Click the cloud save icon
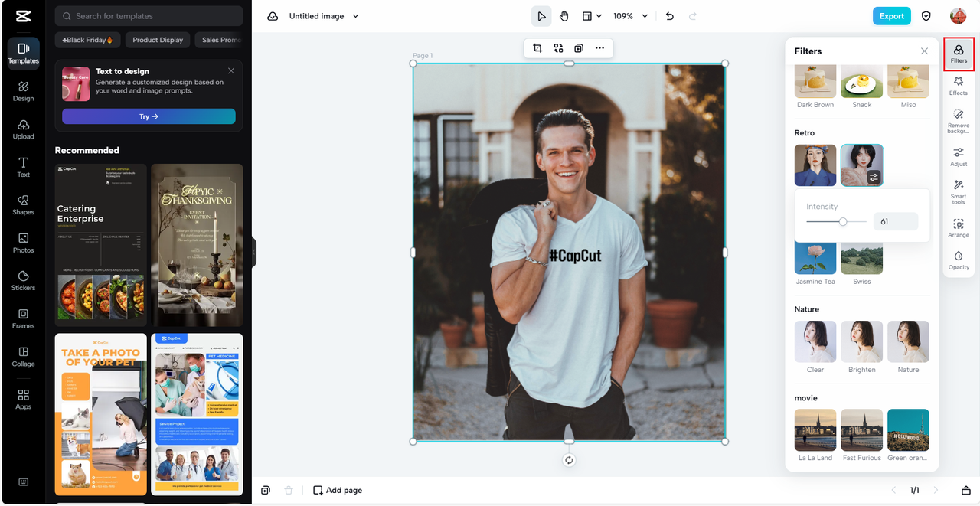 tap(273, 16)
